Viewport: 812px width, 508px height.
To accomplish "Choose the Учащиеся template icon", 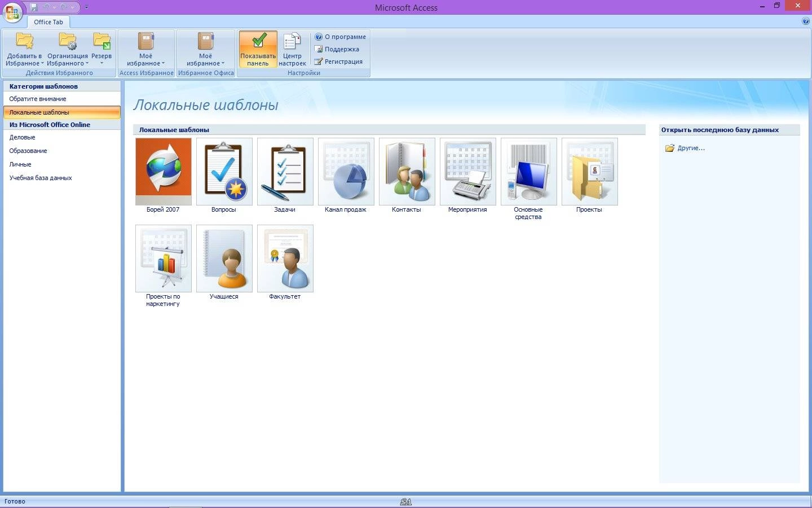I will click(224, 259).
